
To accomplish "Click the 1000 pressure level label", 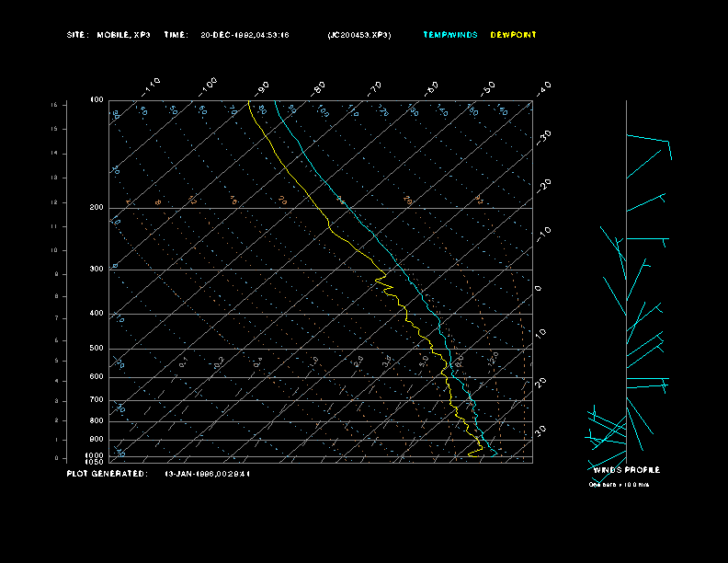I will tap(96, 454).
